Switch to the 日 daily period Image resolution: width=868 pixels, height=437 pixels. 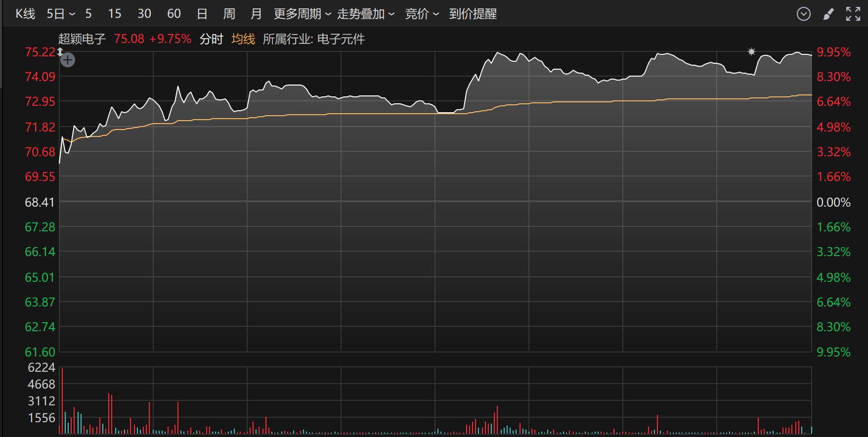click(202, 14)
